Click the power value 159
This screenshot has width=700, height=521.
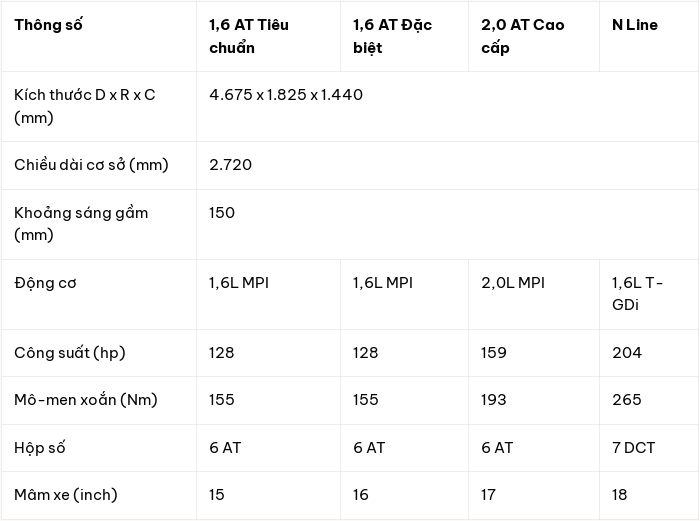[494, 353]
